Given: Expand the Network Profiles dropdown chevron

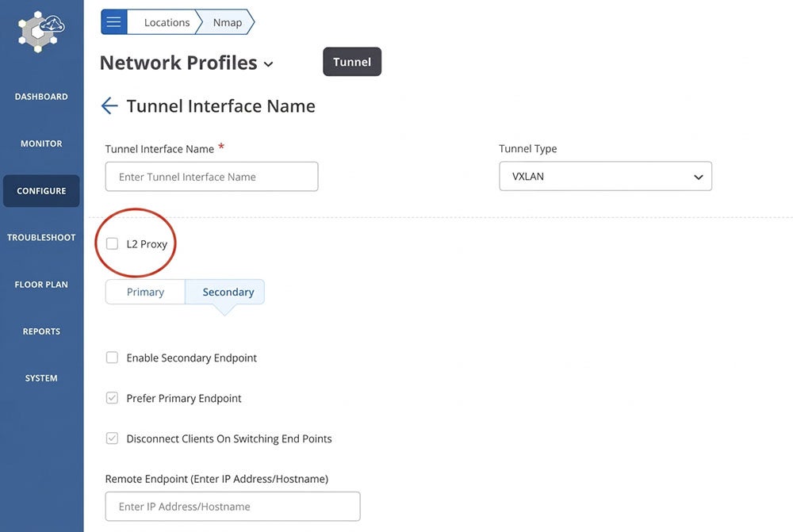Looking at the screenshot, I should [269, 63].
